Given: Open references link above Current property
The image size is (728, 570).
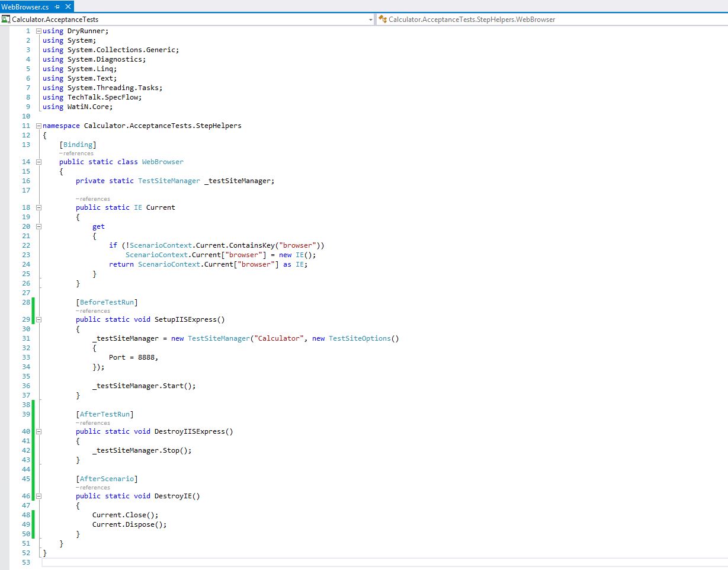Looking at the screenshot, I should pyautogui.click(x=93, y=199).
